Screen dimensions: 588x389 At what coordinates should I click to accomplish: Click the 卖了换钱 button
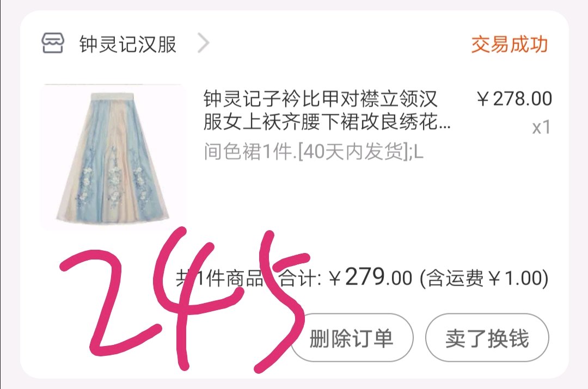click(x=487, y=338)
